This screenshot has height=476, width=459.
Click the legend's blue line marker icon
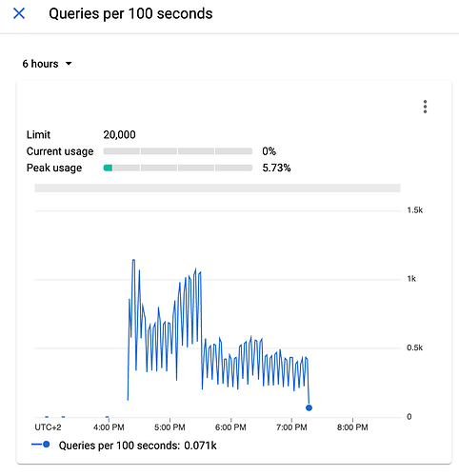[41, 445]
